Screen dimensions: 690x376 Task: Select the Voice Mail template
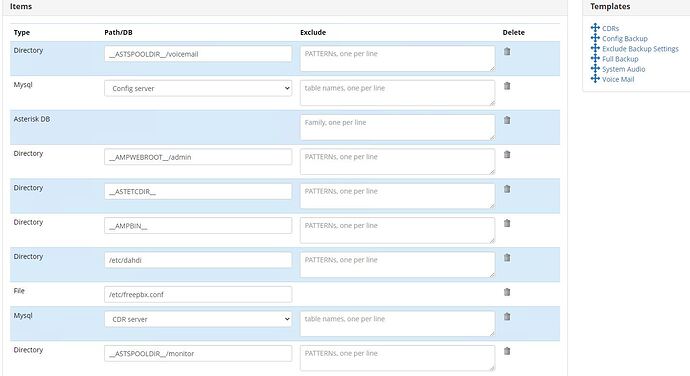pos(618,79)
